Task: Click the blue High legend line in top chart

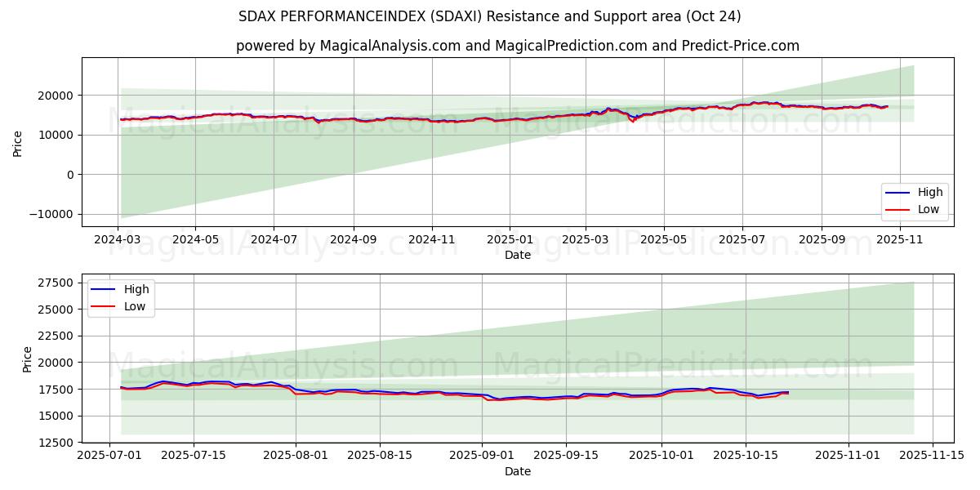Action: click(898, 193)
